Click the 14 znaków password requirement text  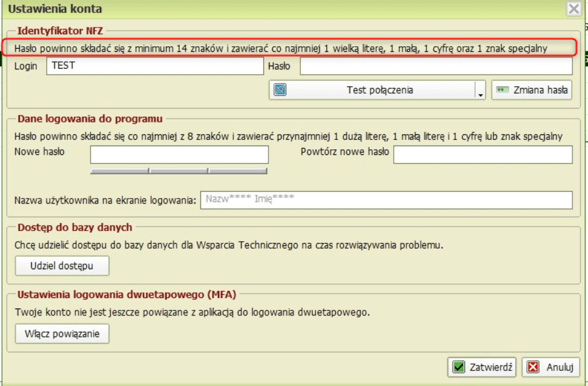point(281,48)
